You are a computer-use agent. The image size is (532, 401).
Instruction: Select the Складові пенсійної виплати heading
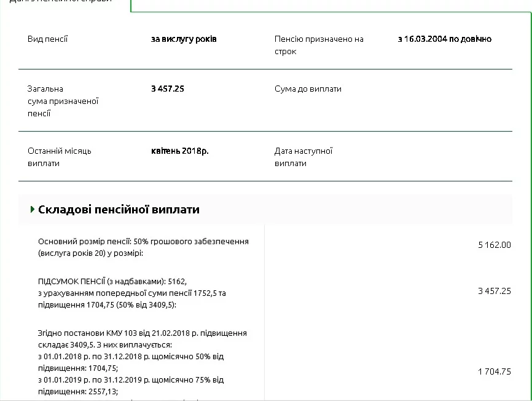[x=119, y=210]
